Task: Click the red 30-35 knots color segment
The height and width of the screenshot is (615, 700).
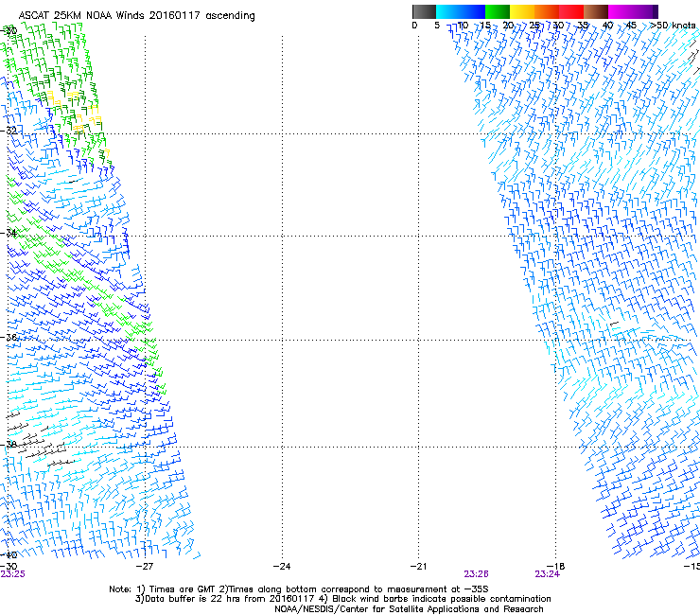Action: tap(571, 11)
